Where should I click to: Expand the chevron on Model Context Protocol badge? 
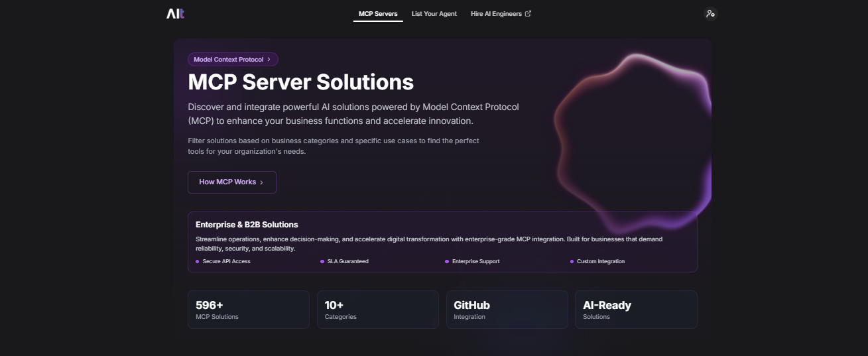click(x=269, y=60)
